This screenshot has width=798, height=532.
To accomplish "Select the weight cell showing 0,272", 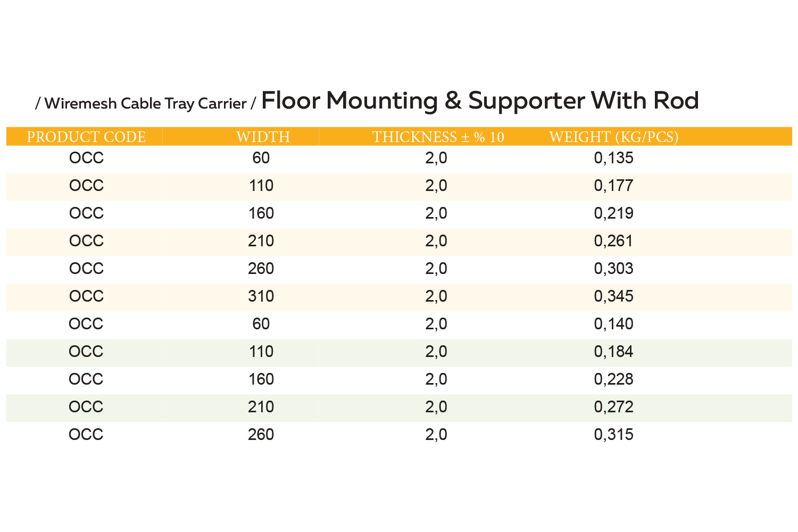I will (613, 407).
